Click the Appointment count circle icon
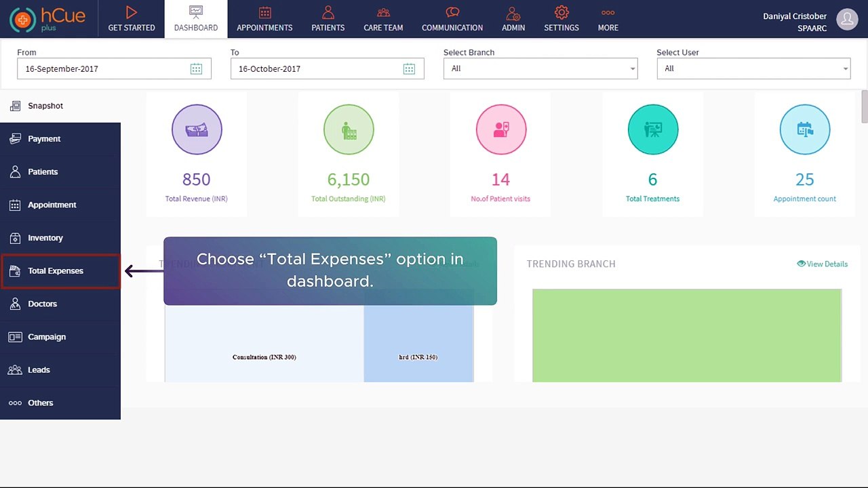The height and width of the screenshot is (488, 868). [804, 129]
